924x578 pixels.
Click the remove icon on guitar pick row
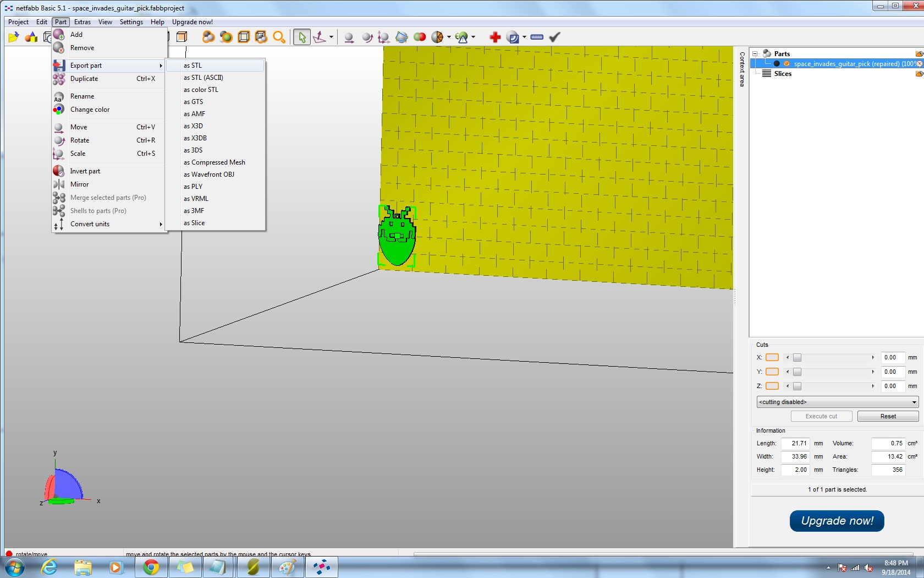click(x=920, y=64)
